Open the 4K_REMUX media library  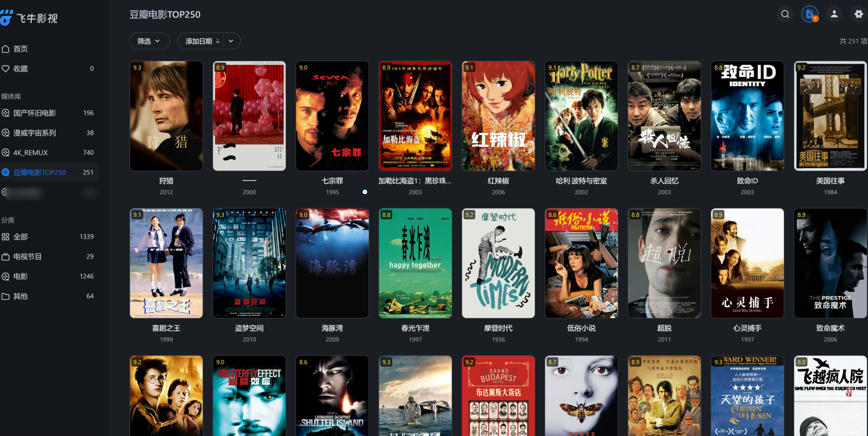tap(49, 152)
